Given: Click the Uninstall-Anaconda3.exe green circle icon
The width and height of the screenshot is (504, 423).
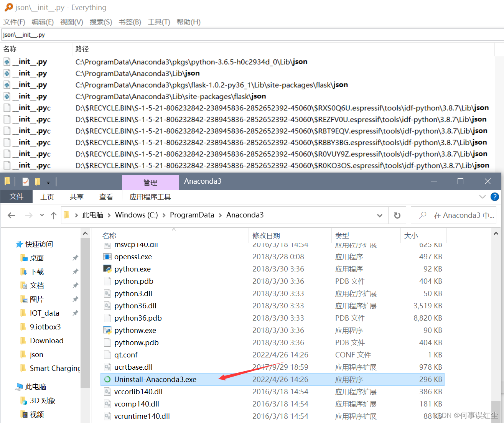Looking at the screenshot, I should (x=107, y=379).
